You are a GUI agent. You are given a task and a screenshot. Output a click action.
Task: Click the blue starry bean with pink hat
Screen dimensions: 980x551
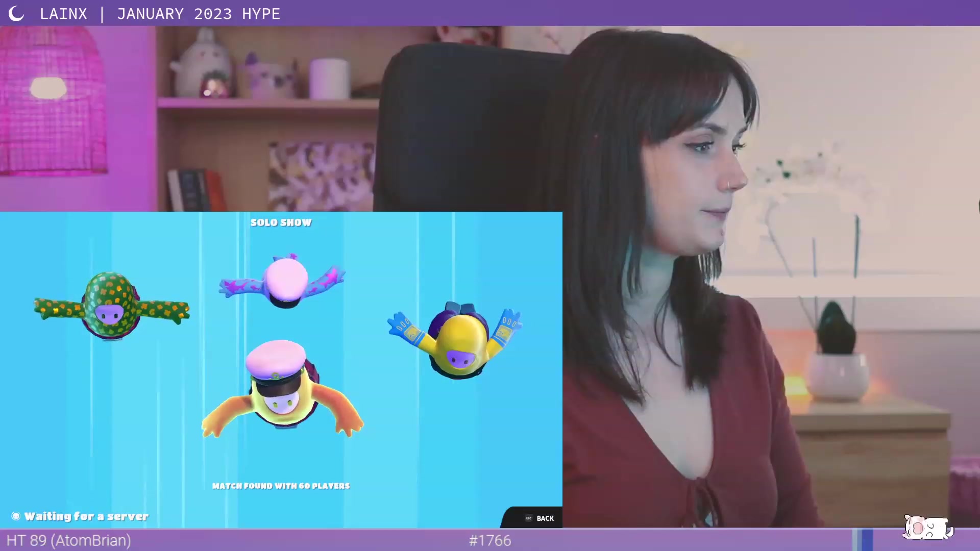[x=282, y=281]
